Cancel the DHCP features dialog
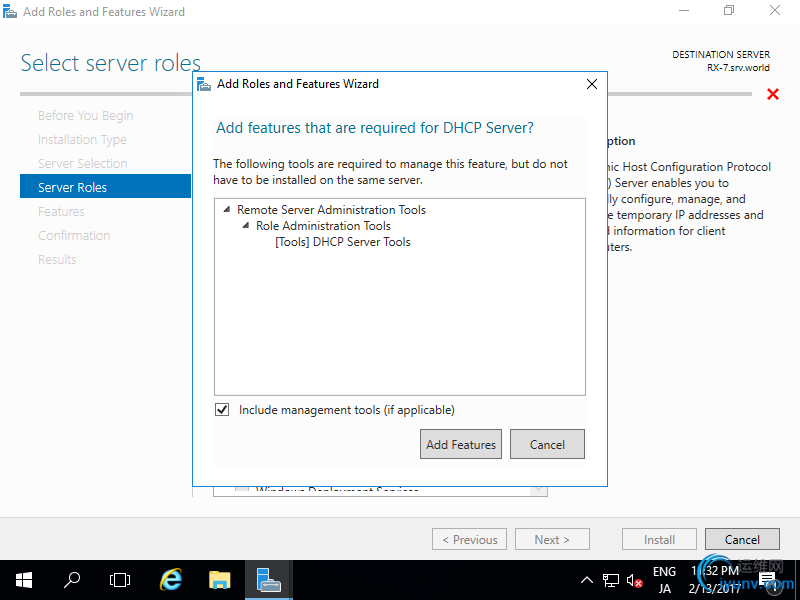The image size is (800, 600). [547, 444]
